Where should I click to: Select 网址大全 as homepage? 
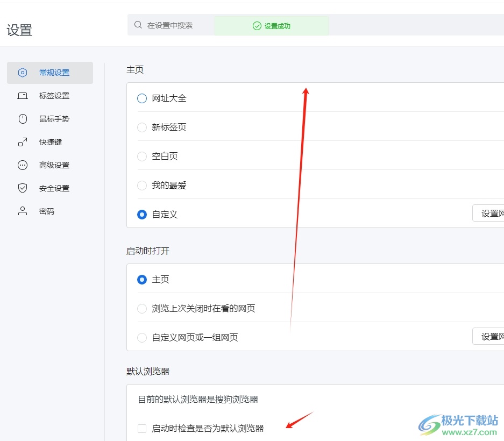[x=142, y=98]
